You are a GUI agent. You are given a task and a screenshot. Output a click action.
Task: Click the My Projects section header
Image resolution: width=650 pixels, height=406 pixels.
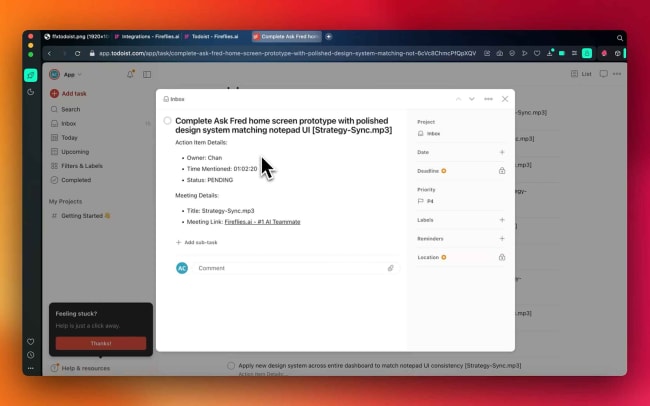coord(65,202)
